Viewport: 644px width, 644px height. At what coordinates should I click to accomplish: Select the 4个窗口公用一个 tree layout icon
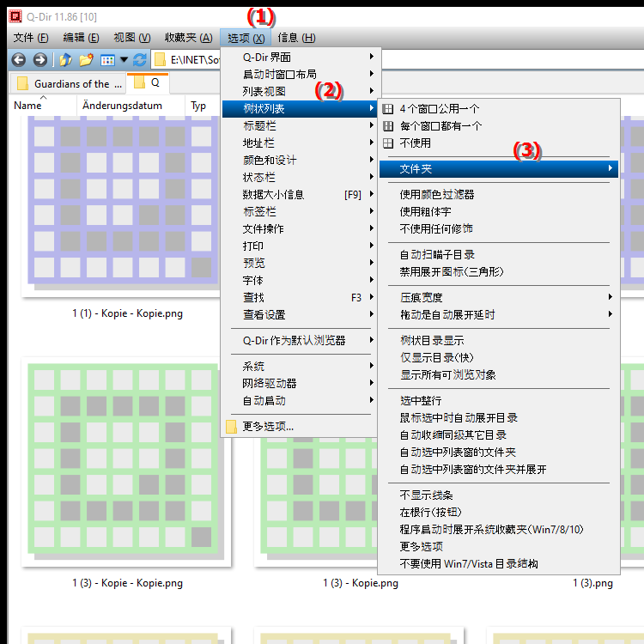coord(388,109)
